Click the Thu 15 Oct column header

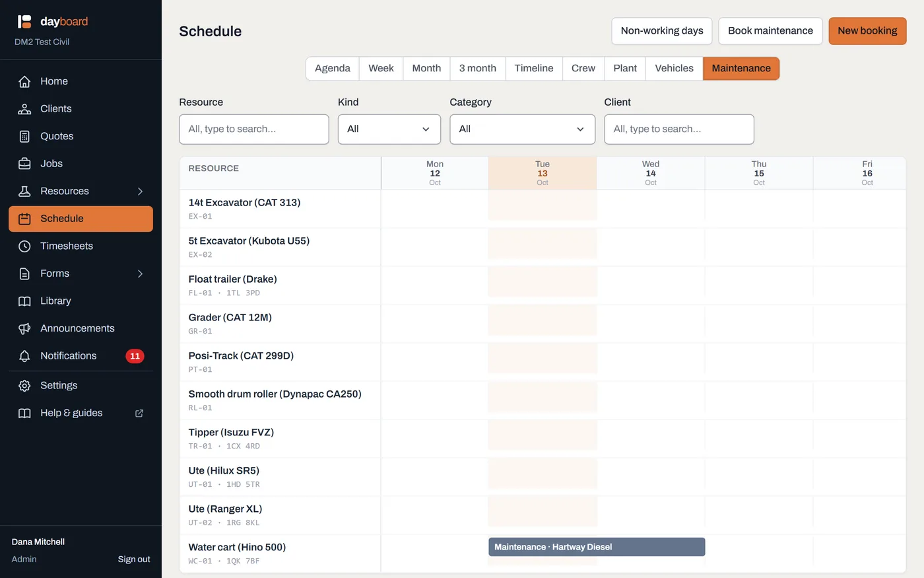pos(759,173)
